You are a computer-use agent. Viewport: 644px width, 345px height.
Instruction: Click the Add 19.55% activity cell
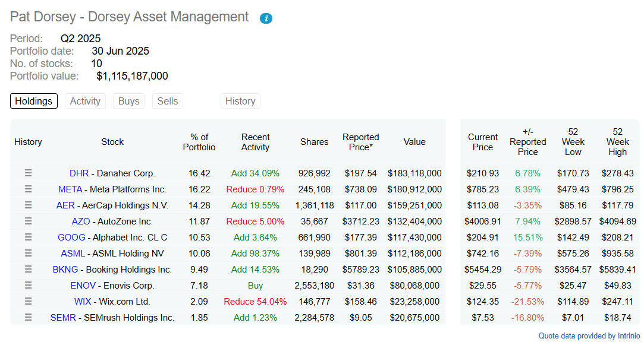pos(255,205)
